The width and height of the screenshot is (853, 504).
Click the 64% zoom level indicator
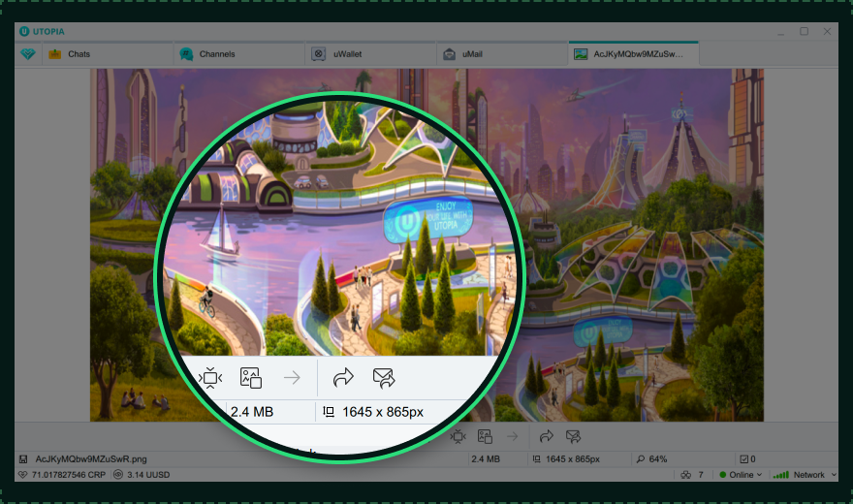click(651, 458)
